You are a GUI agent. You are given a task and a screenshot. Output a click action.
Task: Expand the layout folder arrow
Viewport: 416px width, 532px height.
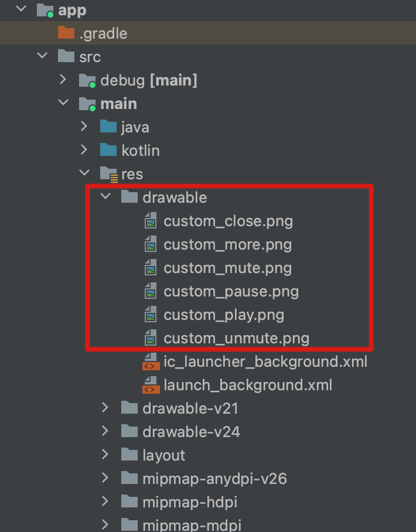[106, 455]
